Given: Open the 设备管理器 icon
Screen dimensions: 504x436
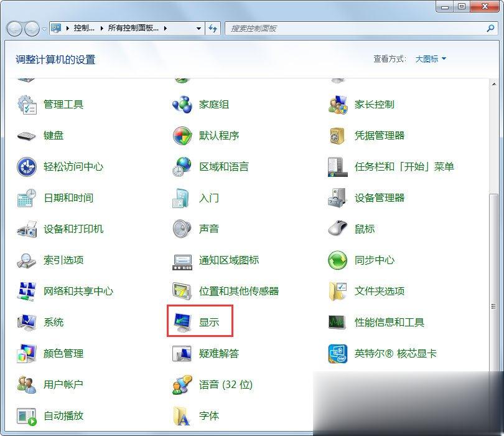Looking at the screenshot, I should (337, 198).
